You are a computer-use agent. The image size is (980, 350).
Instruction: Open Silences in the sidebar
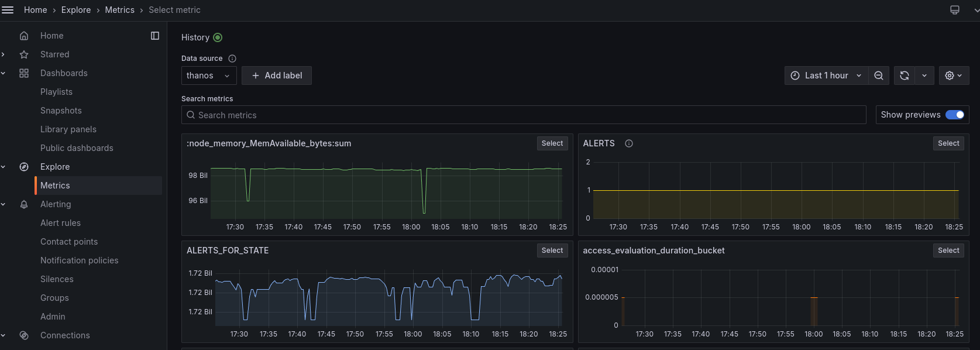click(57, 279)
